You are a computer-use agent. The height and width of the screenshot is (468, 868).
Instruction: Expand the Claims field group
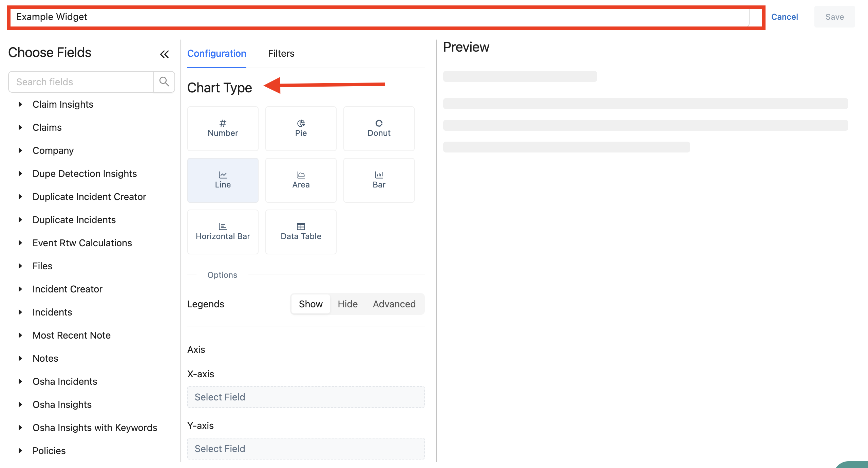[x=20, y=127]
